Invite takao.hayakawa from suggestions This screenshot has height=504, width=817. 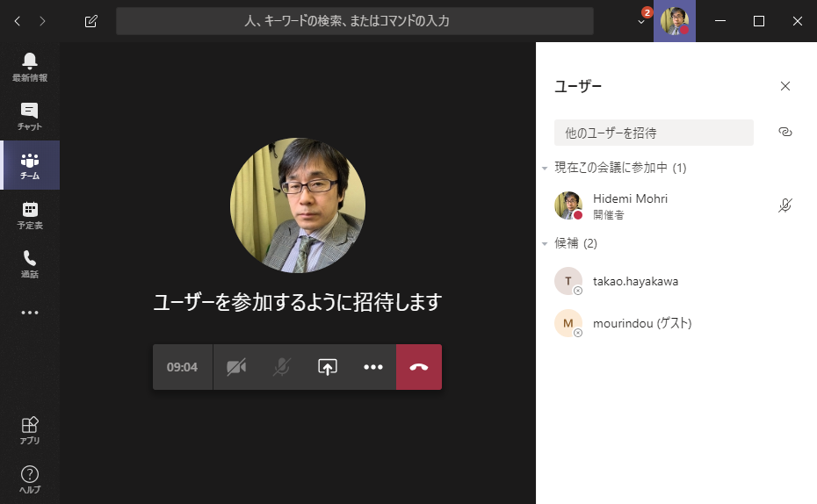(634, 282)
